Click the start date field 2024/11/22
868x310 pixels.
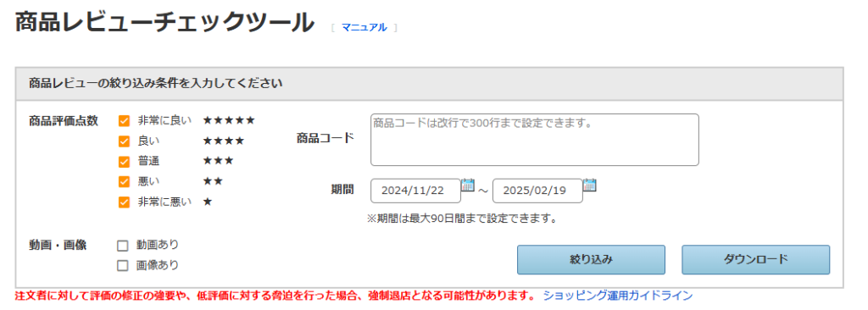415,191
